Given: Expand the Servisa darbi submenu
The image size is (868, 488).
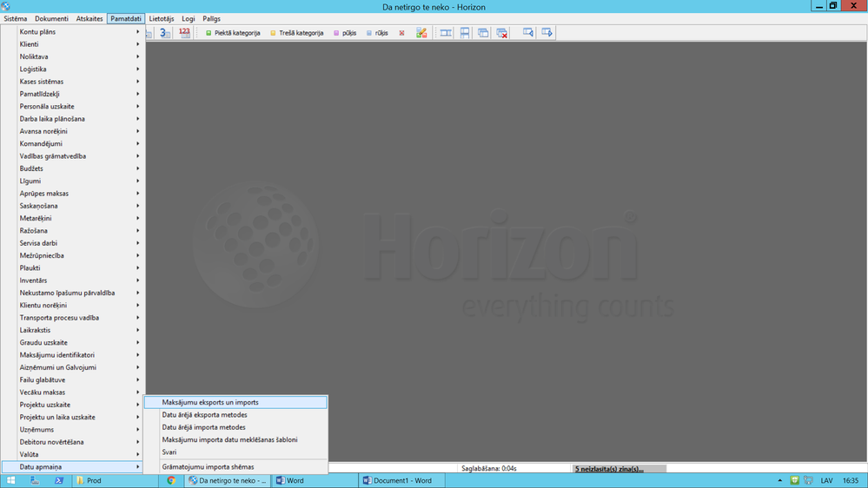Looking at the screenshot, I should [72, 243].
